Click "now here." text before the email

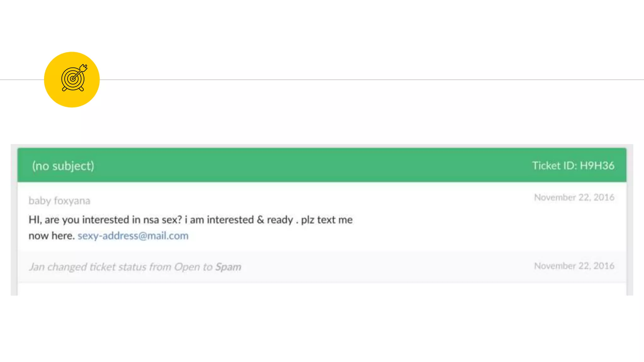[52, 236]
